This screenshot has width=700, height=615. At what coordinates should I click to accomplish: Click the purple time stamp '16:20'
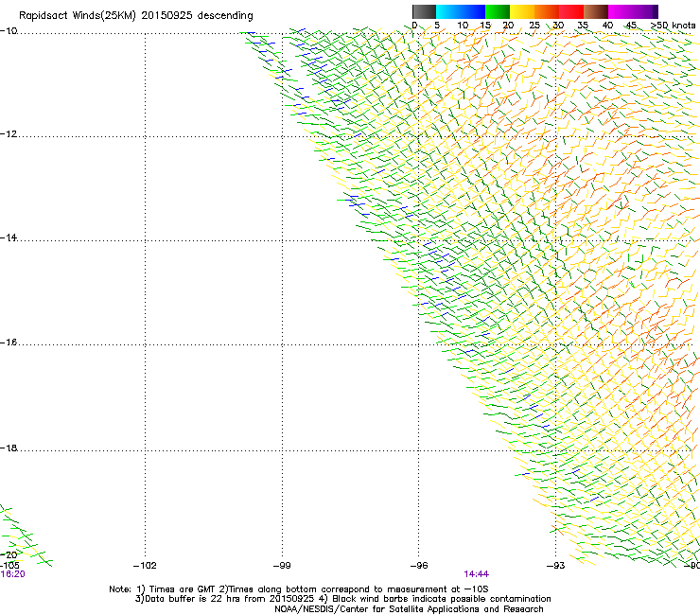12,574
